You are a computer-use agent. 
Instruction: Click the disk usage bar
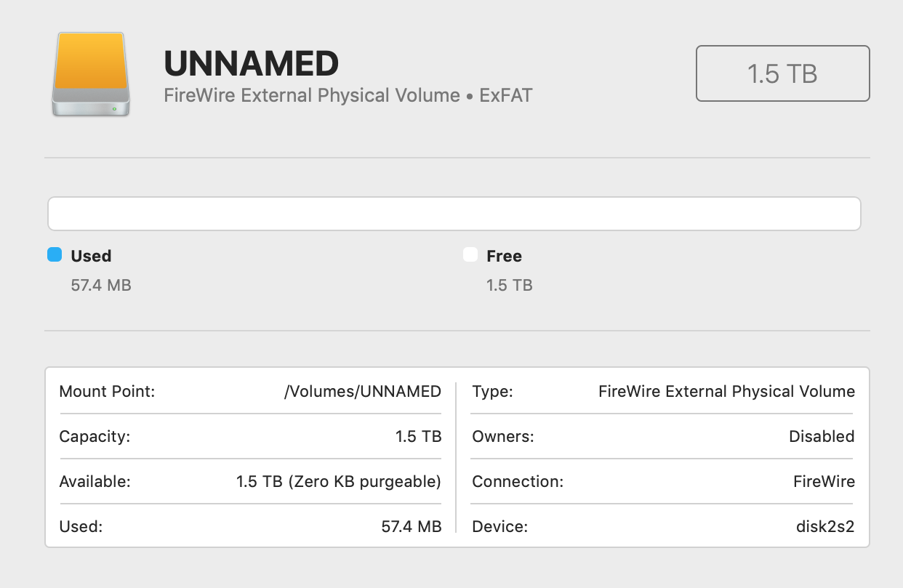pyautogui.click(x=454, y=214)
